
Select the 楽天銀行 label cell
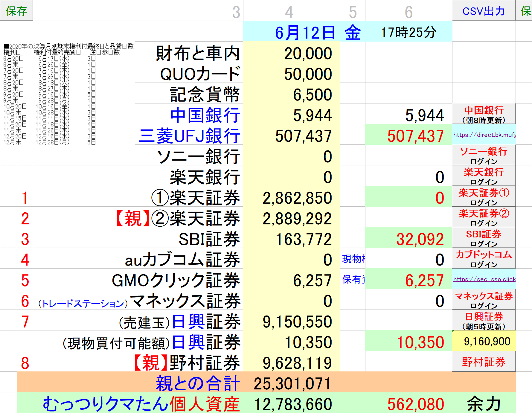[x=138, y=176]
